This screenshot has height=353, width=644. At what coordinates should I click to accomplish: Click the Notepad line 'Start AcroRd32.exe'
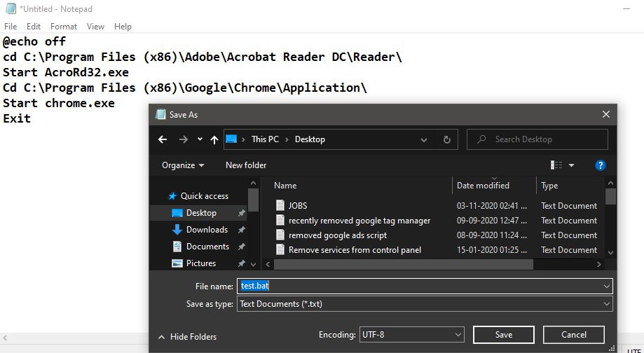pos(66,72)
